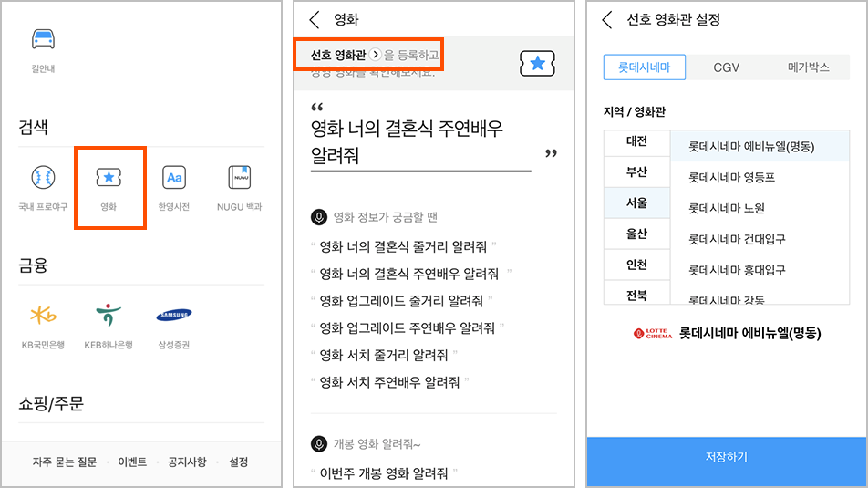Choose 롯데시네마 노원 theater
Image resolution: width=868 pixels, height=488 pixels.
click(759, 208)
